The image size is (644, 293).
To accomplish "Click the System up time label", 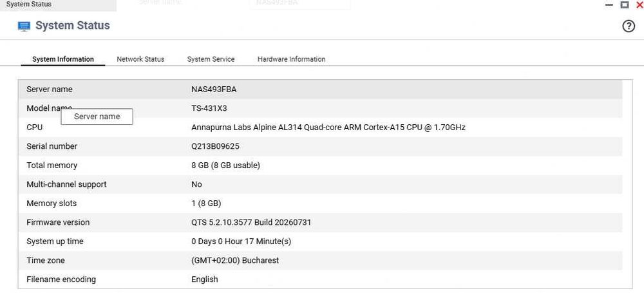I will pos(55,241).
